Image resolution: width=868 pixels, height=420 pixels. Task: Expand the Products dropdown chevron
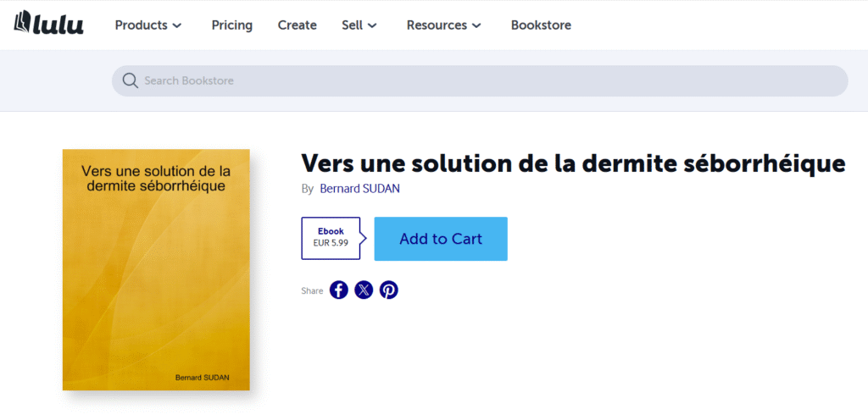pyautogui.click(x=177, y=25)
